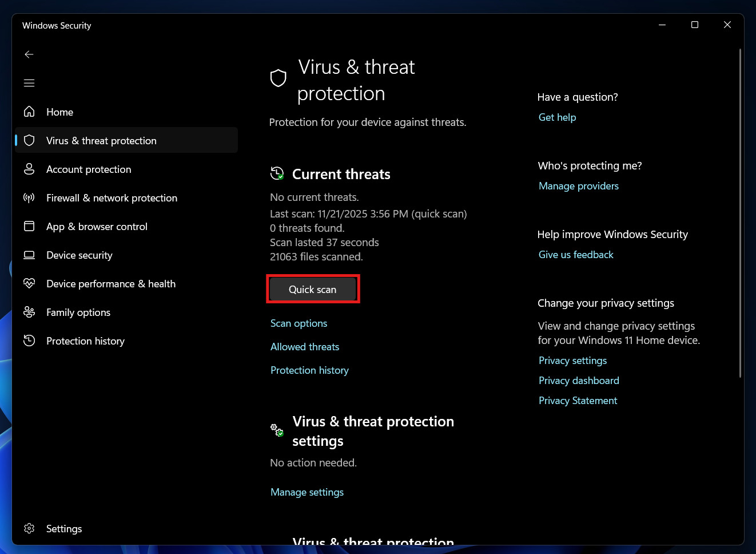Open the Privacy dashboard link
756x554 pixels.
pyautogui.click(x=579, y=381)
